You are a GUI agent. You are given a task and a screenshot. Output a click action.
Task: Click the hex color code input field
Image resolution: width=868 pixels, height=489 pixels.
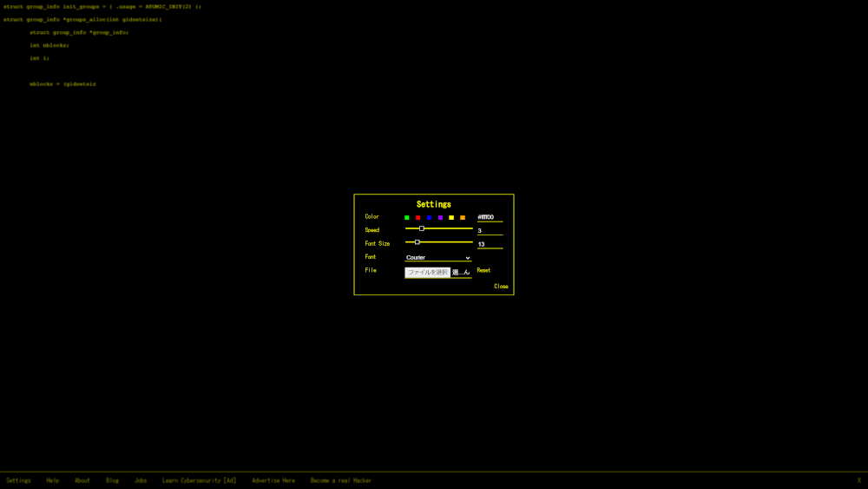coord(490,217)
